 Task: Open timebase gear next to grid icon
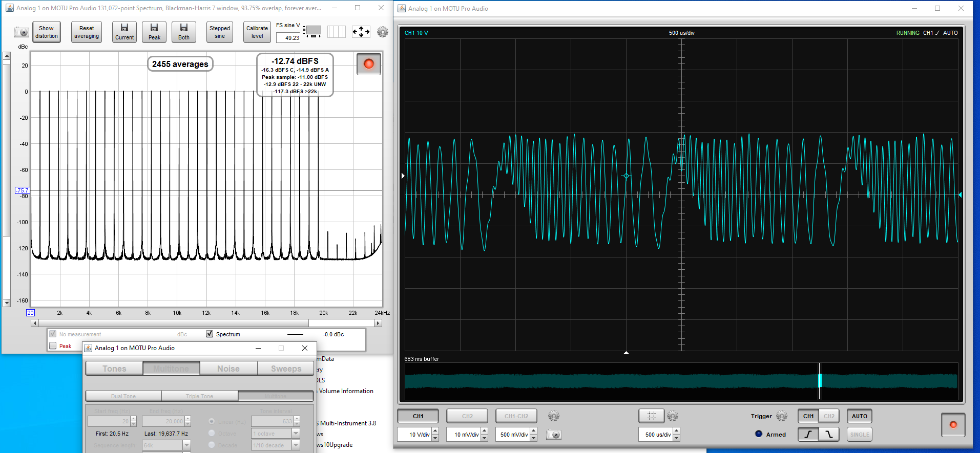pos(673,416)
